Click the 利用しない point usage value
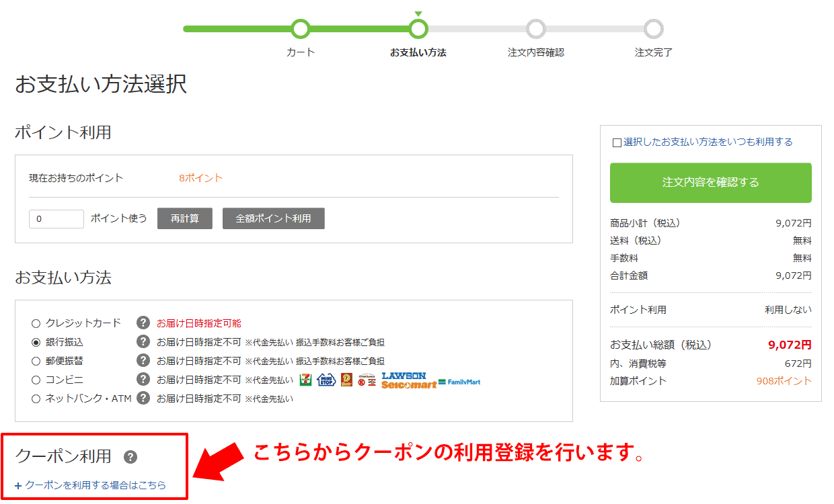The height and width of the screenshot is (504, 834). 788,310
